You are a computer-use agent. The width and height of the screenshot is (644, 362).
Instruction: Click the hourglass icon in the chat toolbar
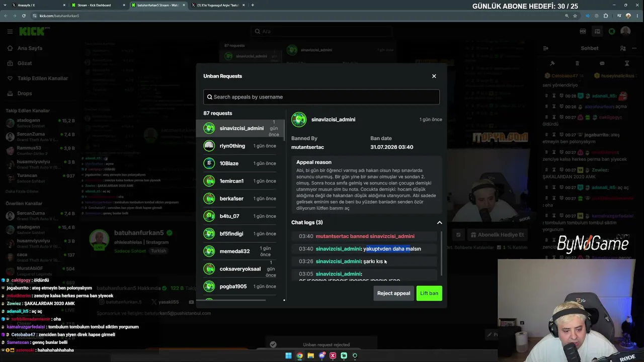tap(627, 63)
